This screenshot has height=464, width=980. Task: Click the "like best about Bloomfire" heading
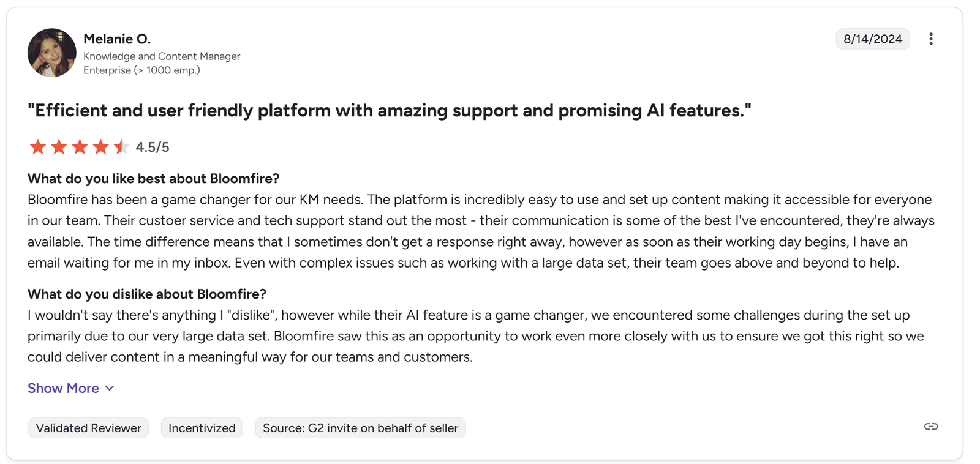coord(153,179)
